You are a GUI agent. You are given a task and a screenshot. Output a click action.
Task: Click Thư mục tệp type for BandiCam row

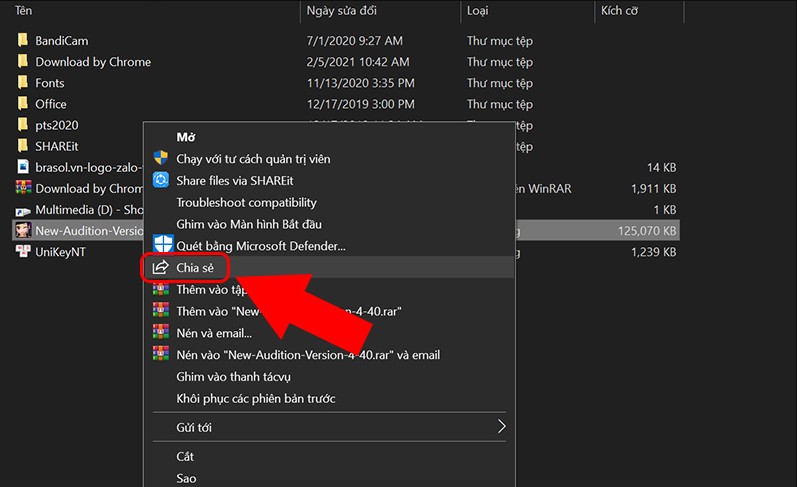(x=500, y=41)
